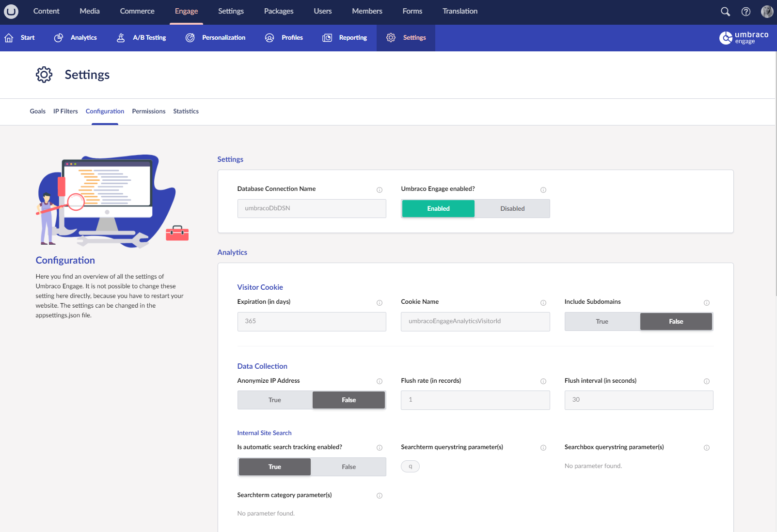The width and height of the screenshot is (777, 532).
Task: Click the Visitor Cookie Expiration info icon
Action: point(380,303)
